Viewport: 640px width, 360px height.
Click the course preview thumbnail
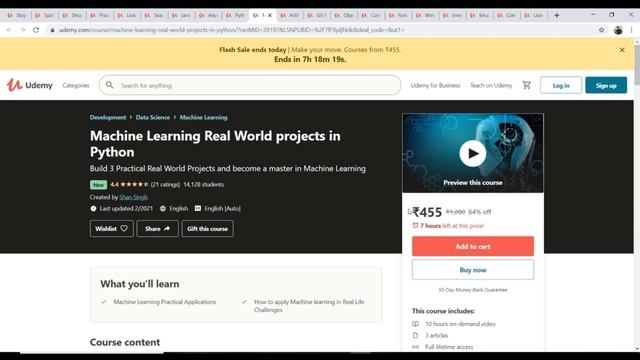point(473,153)
